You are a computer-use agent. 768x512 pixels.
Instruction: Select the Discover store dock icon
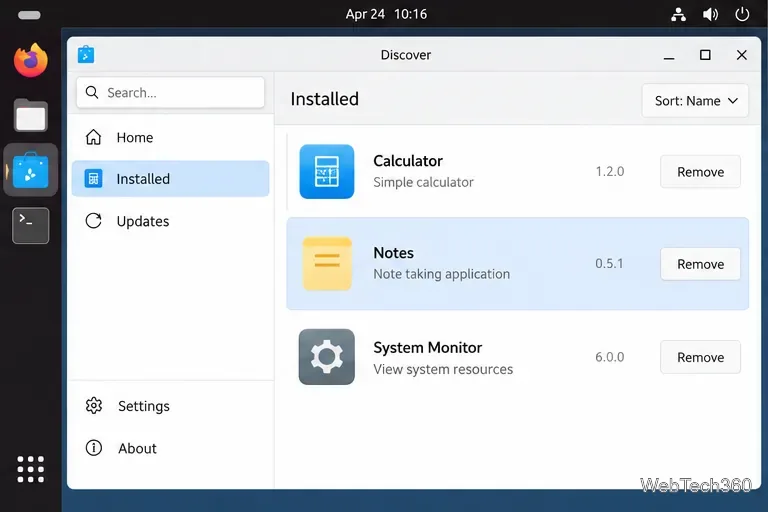[30, 170]
